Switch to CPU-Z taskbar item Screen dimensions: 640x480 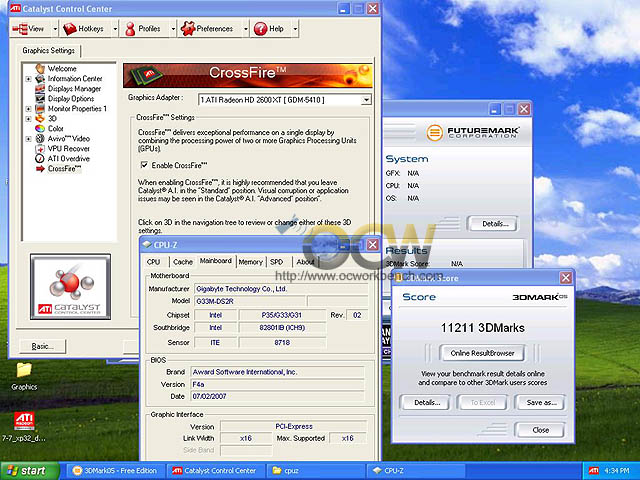[x=416, y=471]
